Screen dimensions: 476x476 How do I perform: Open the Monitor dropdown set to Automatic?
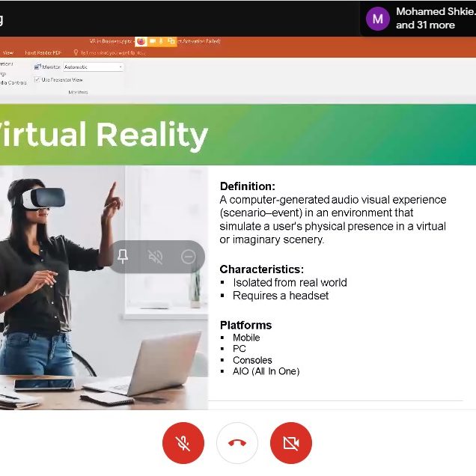tap(94, 67)
